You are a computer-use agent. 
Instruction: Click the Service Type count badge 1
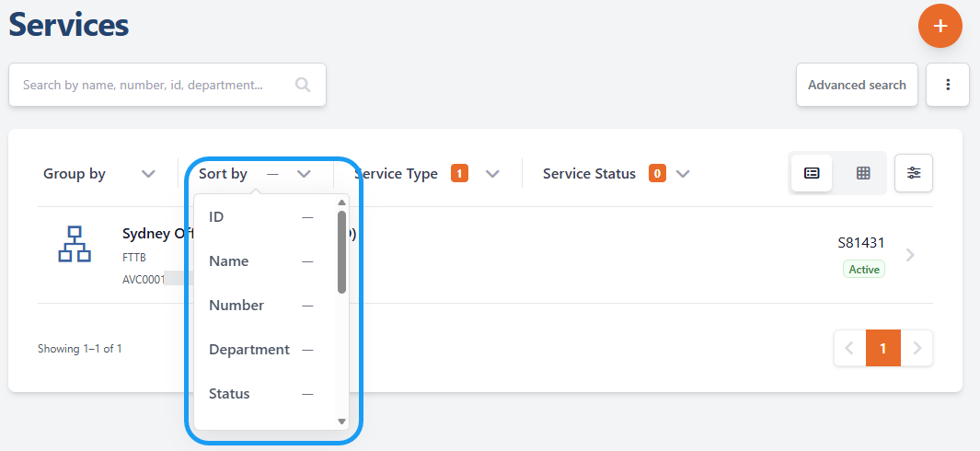click(x=459, y=173)
